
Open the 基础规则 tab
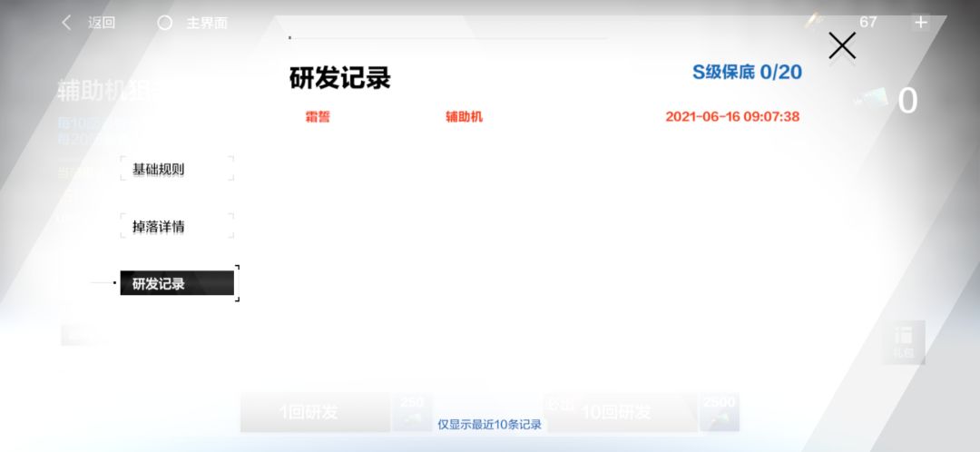[x=177, y=169]
